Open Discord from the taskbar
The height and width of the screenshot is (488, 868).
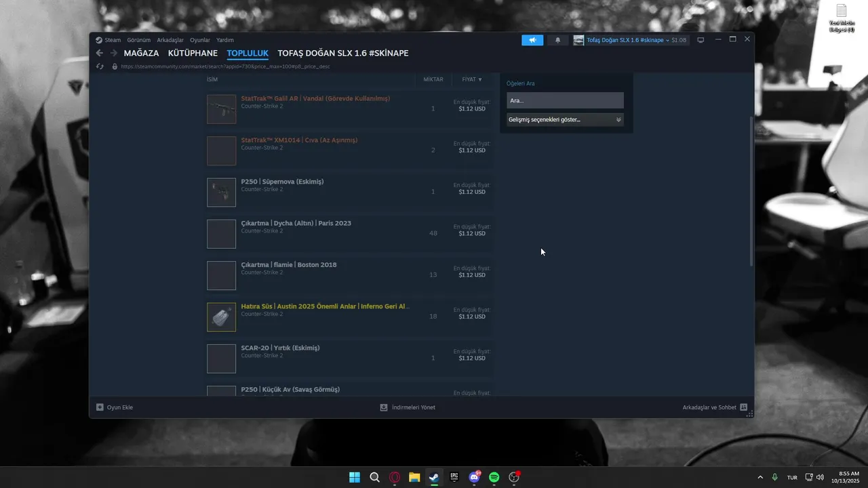[x=474, y=477]
